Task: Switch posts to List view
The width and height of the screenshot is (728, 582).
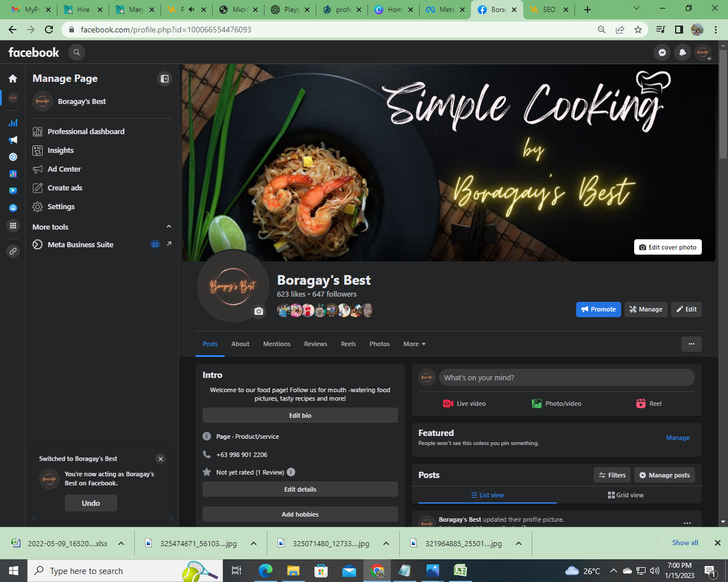Action: [487, 495]
